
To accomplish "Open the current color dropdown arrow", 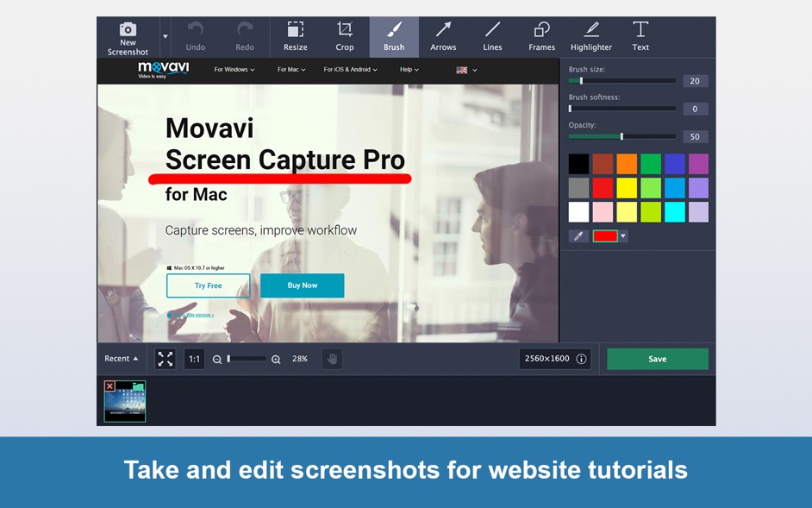I will coord(623,236).
